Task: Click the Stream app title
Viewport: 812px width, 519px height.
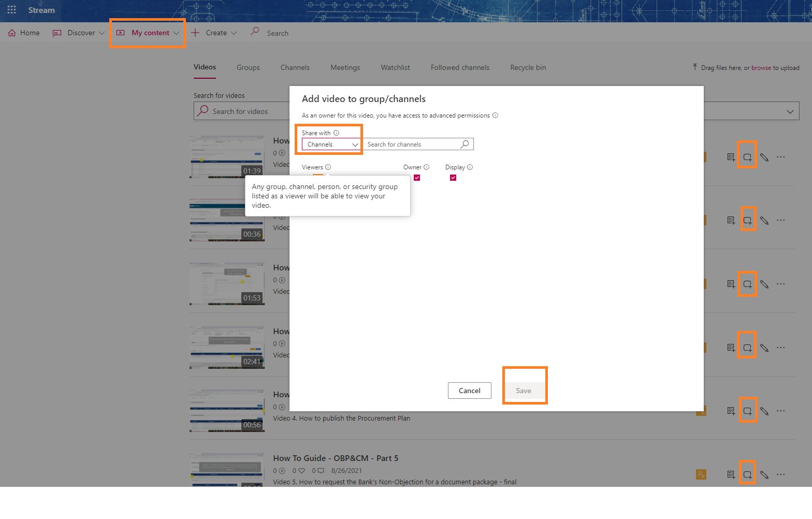Action: click(41, 10)
